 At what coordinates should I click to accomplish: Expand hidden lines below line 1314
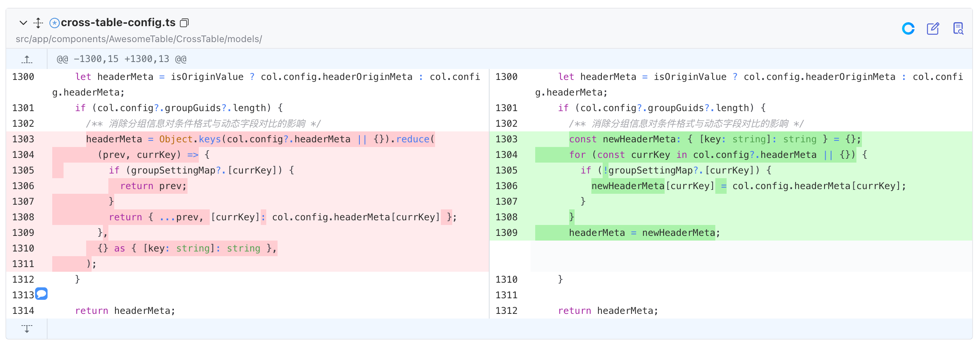click(27, 329)
